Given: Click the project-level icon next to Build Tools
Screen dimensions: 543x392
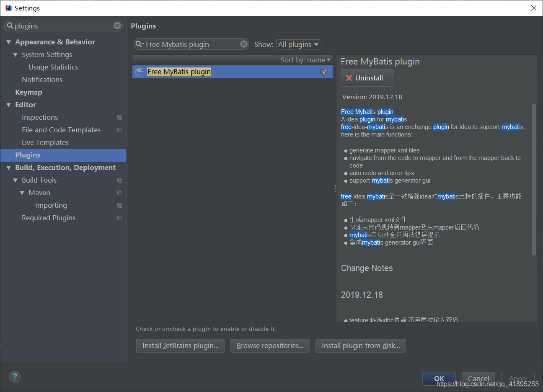Looking at the screenshot, I should 120,180.
